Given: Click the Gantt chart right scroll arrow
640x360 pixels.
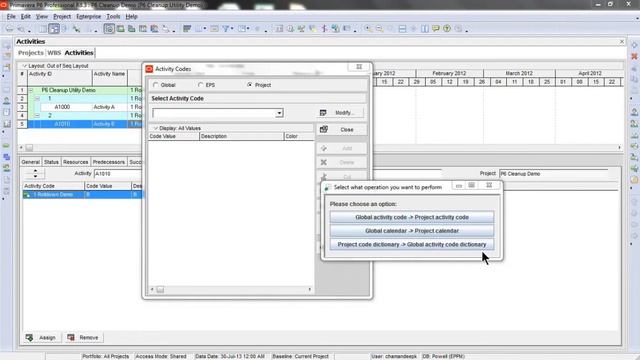Looking at the screenshot, I should tap(619, 147).
